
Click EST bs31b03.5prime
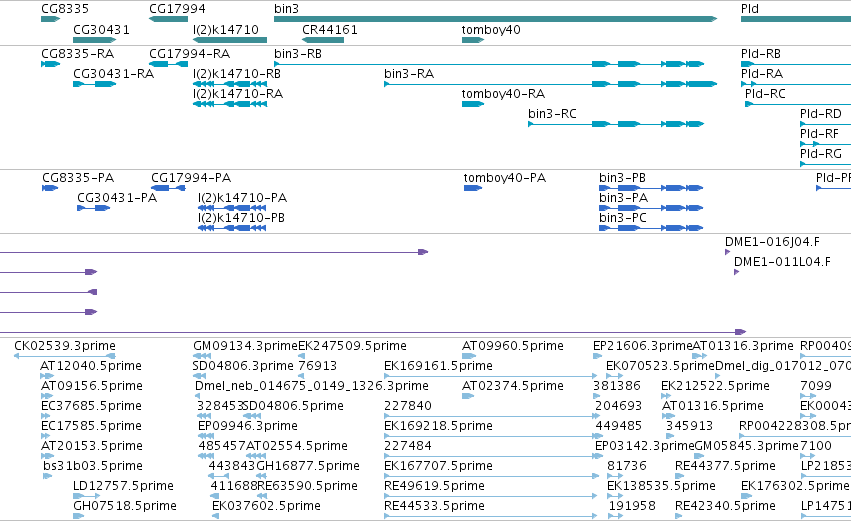pos(93,466)
